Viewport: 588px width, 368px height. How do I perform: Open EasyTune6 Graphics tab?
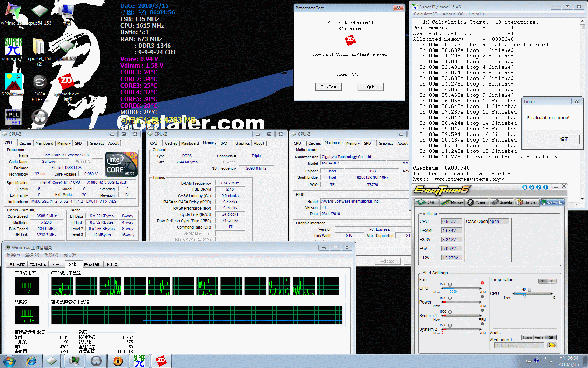click(x=502, y=202)
